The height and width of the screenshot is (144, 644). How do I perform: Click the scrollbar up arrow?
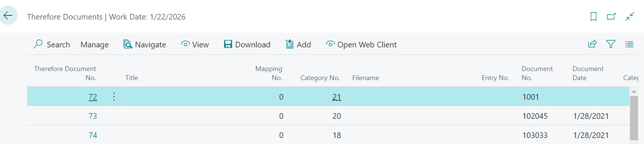[x=634, y=91]
